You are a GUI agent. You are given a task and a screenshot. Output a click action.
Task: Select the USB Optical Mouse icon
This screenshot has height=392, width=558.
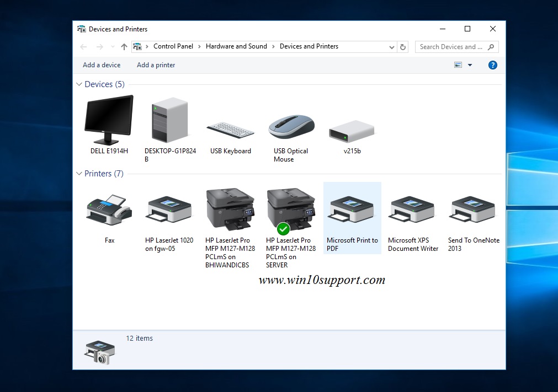(x=291, y=127)
